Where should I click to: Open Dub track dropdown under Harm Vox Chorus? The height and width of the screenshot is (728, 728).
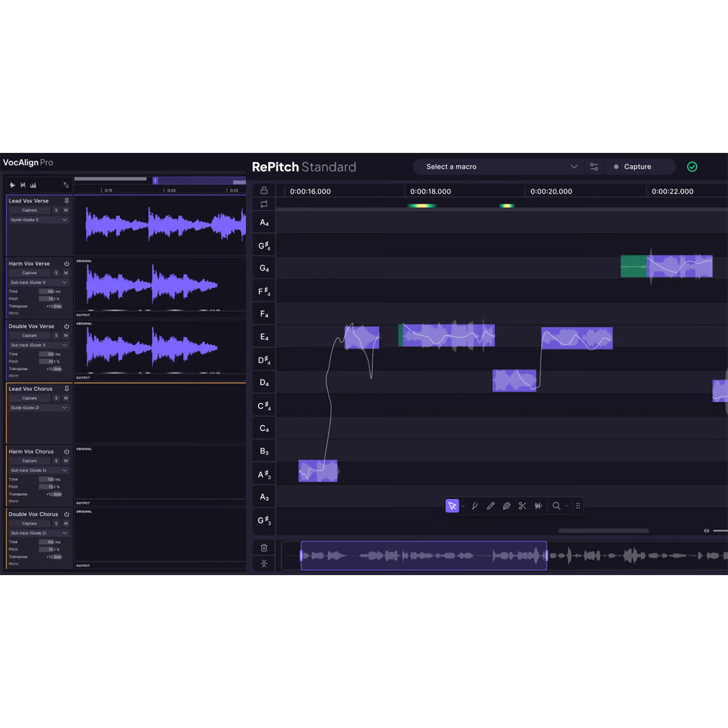point(39,470)
